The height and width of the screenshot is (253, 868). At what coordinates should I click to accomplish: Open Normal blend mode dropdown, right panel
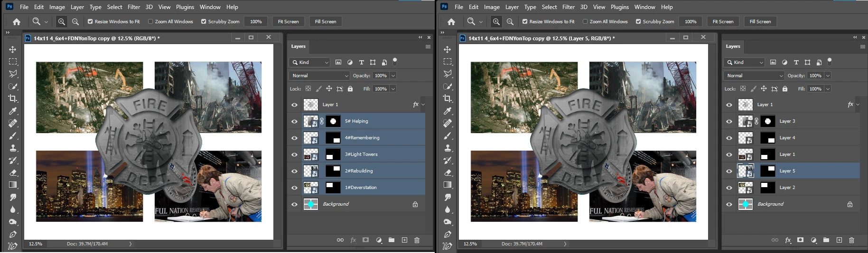tap(754, 75)
